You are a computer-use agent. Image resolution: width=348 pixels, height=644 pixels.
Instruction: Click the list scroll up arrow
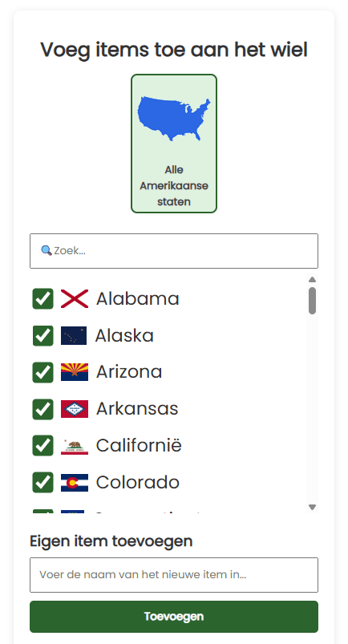click(x=312, y=279)
